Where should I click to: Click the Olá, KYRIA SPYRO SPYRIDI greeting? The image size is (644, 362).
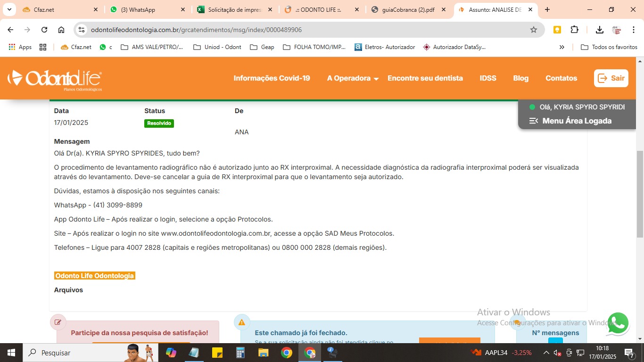(x=582, y=107)
